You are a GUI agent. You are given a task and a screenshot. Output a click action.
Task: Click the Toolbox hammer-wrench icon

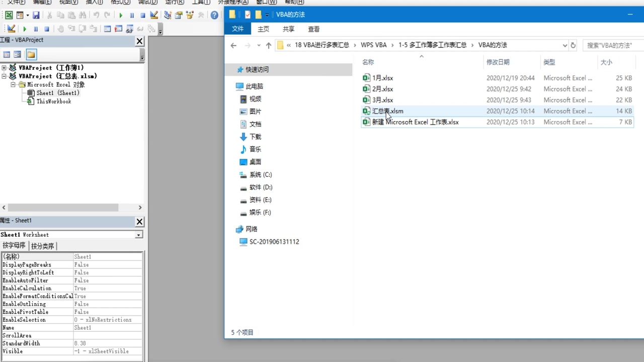click(x=201, y=16)
